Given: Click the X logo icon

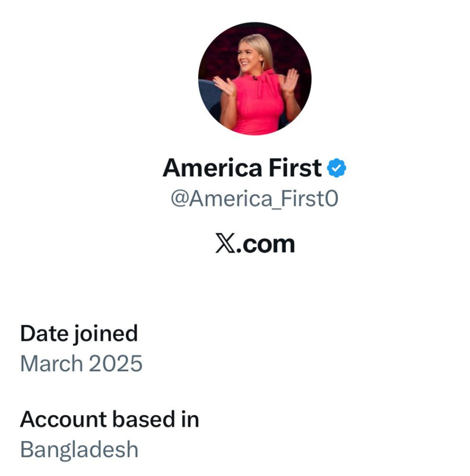Looking at the screenshot, I should (225, 244).
